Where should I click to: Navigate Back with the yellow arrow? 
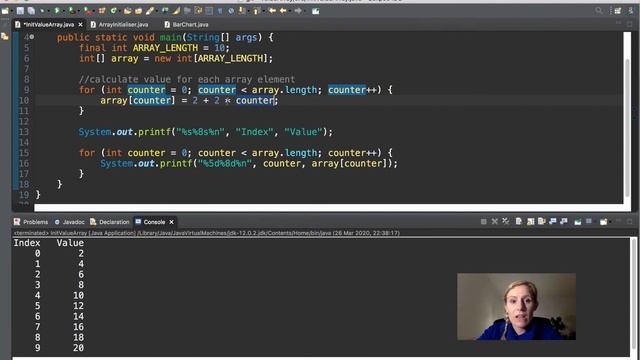(283, 11)
